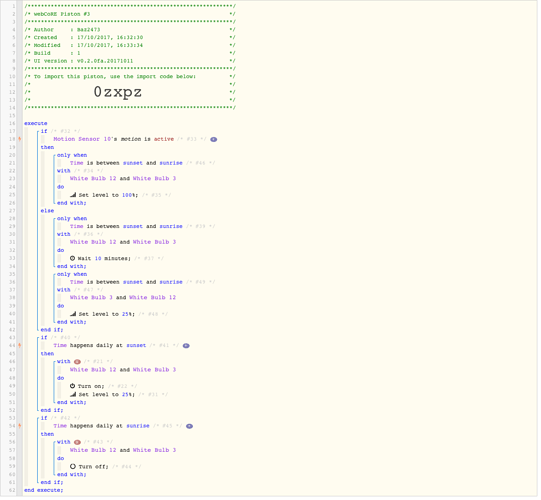This screenshot has height=500, width=541.
Task: Click the lightning trigger icon beside line 44
Action: pos(20,346)
